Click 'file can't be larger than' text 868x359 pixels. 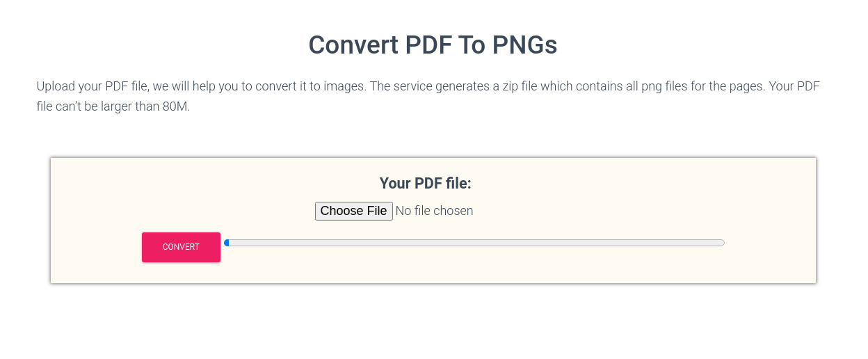click(x=97, y=107)
